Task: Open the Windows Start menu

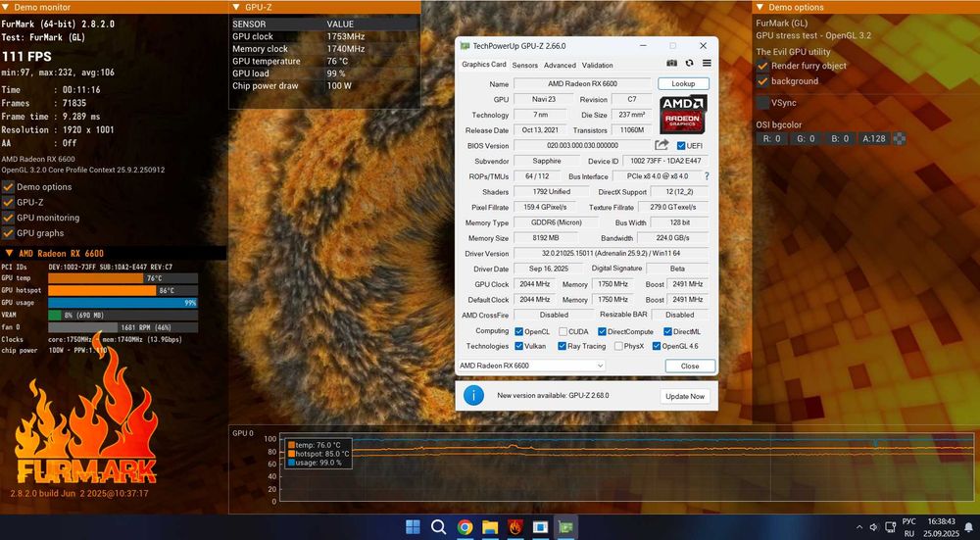Action: pyautogui.click(x=414, y=527)
